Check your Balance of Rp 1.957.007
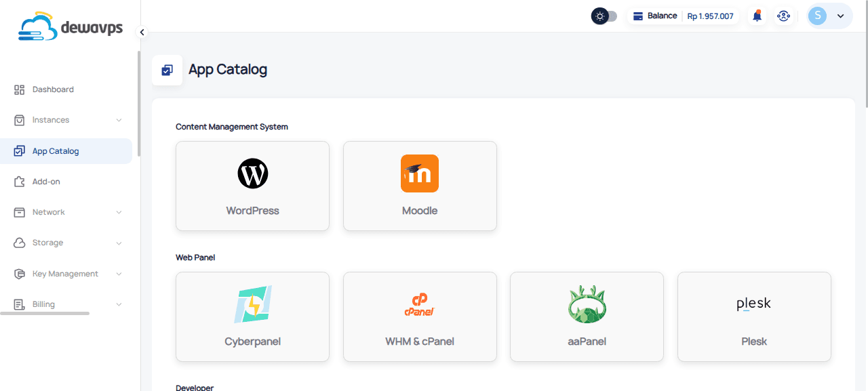868x391 pixels. [683, 15]
